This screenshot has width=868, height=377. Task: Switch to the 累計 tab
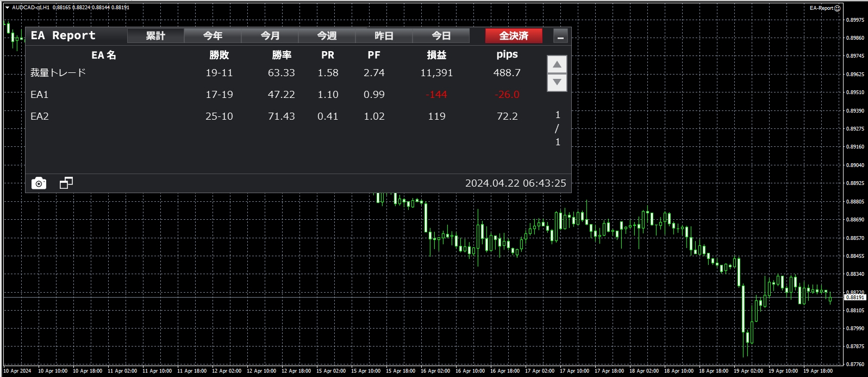[x=155, y=36]
